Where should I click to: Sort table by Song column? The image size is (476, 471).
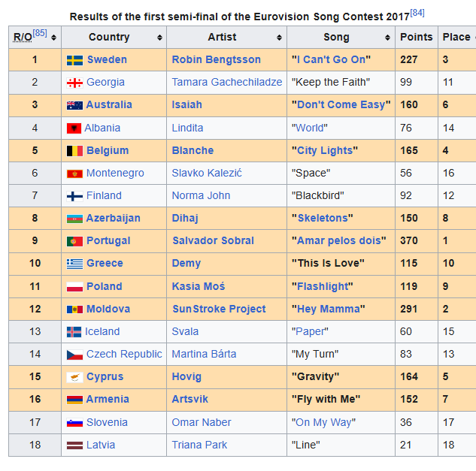388,38
